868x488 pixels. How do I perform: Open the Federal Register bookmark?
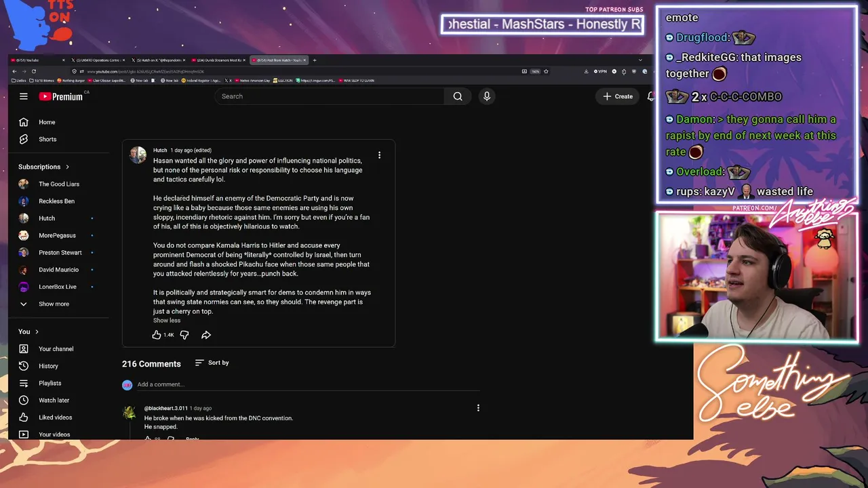[201, 81]
